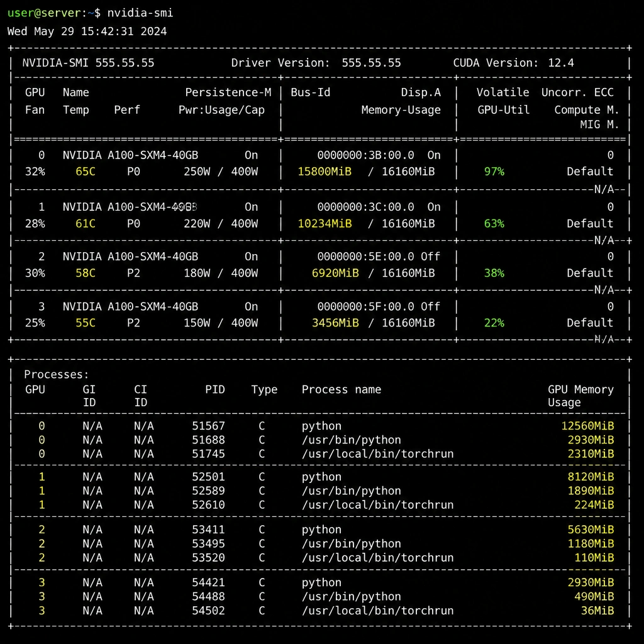
Task: Click process memory 1180MiB
Action: pyautogui.click(x=591, y=544)
